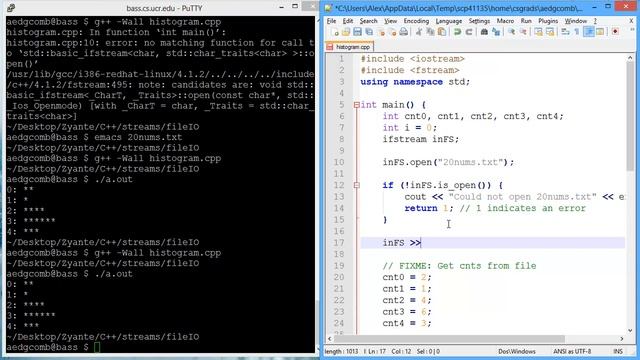Zoom out using the toolbar magnifier
Viewport: 640px width, 360px height.
click(x=523, y=32)
